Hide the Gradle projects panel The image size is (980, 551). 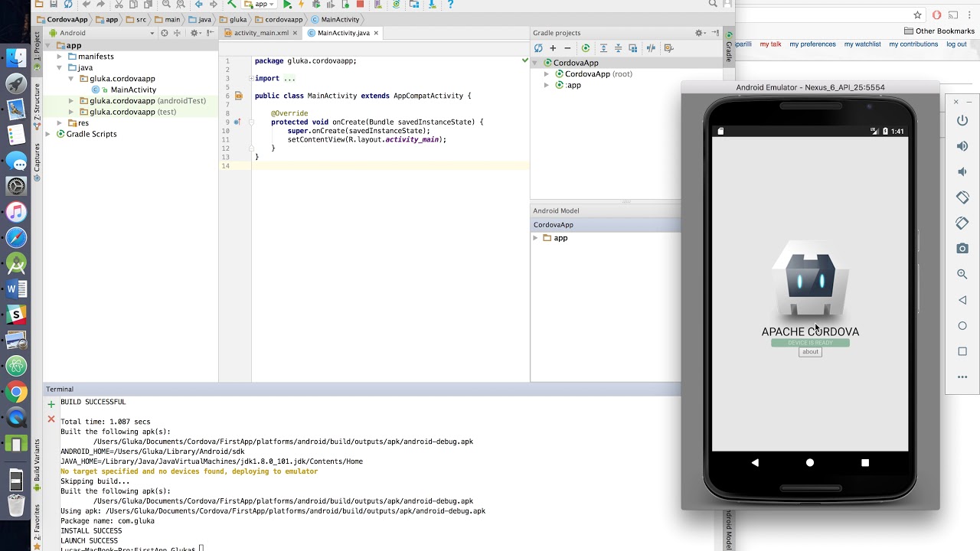[715, 33]
